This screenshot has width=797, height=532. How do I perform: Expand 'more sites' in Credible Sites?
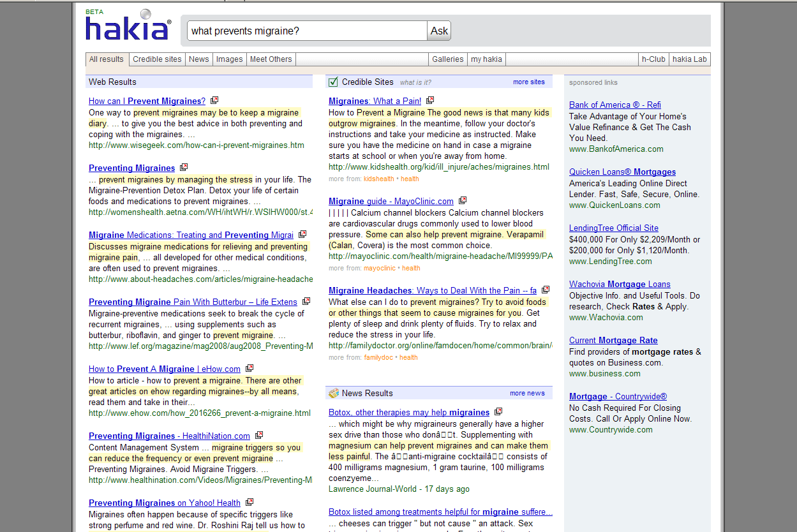click(528, 82)
